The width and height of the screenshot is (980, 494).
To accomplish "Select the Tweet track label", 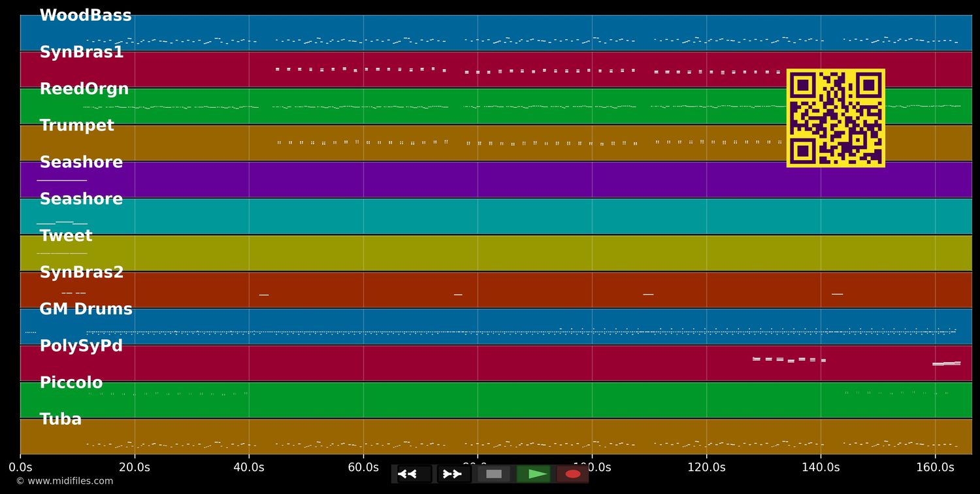I will pos(66,236).
